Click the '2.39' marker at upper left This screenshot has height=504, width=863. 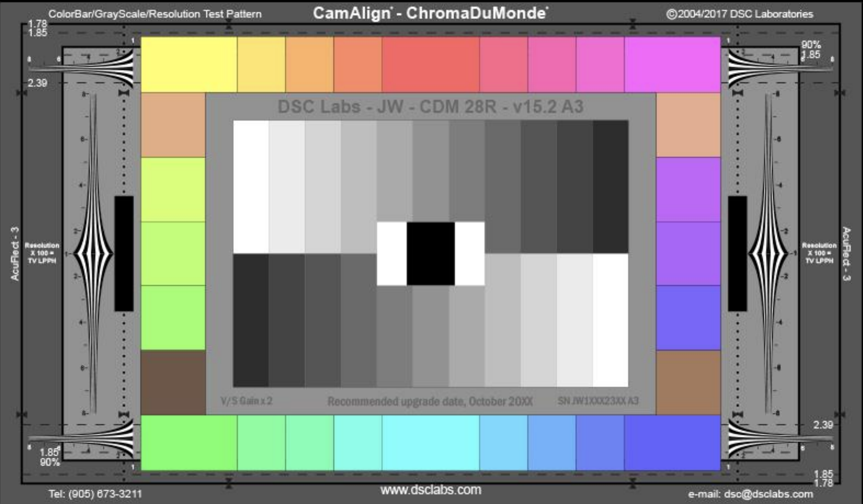(x=37, y=83)
